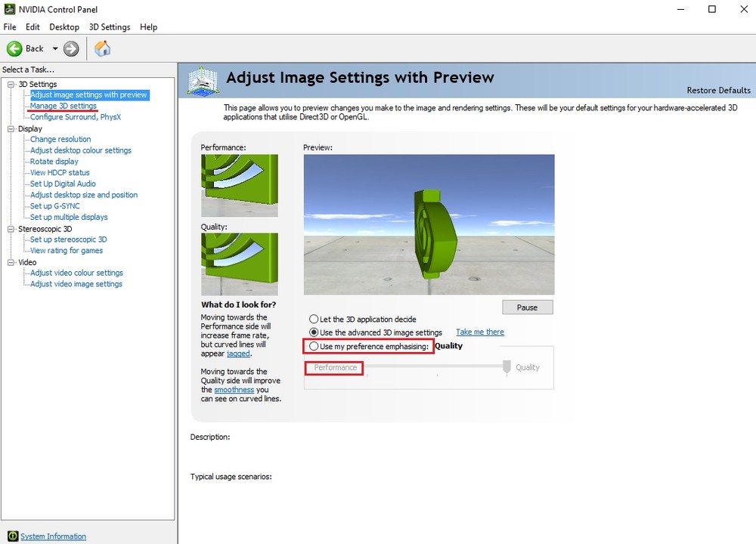Click the NVIDIA logo in the title bar
Viewport: 756px width, 544px height.
[8, 9]
